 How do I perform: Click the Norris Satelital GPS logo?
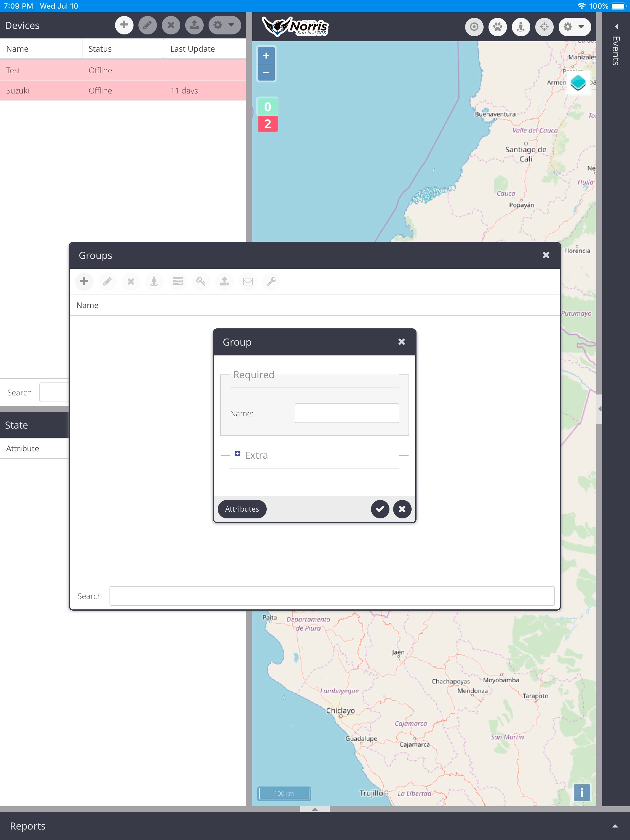(x=296, y=26)
